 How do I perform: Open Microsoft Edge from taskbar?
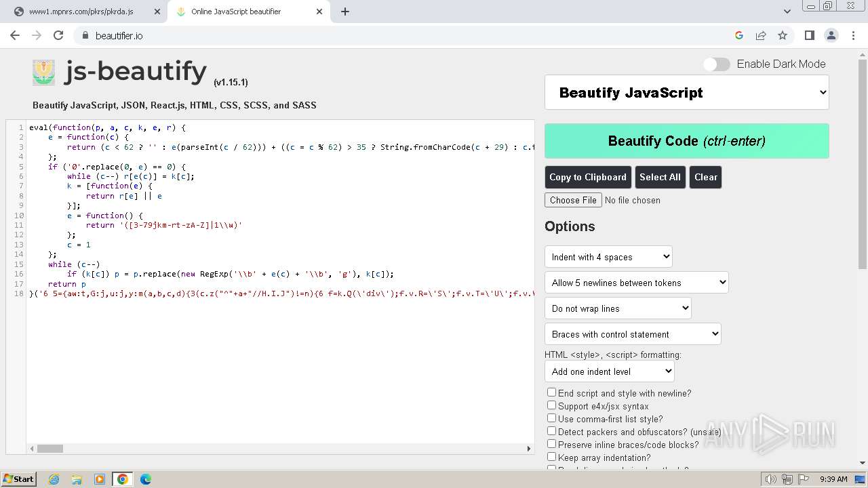146,479
